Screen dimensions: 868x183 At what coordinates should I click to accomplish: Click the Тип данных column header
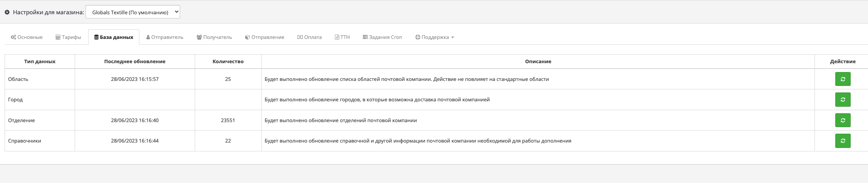40,62
